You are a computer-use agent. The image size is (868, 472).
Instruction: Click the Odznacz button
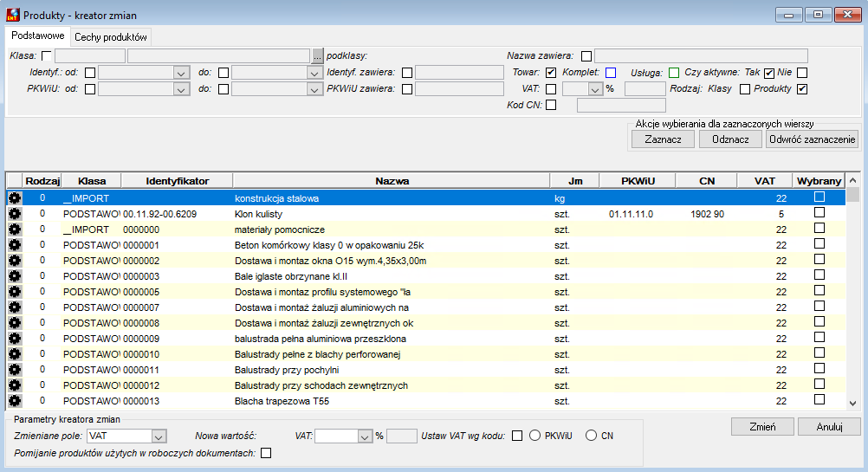[x=730, y=139]
